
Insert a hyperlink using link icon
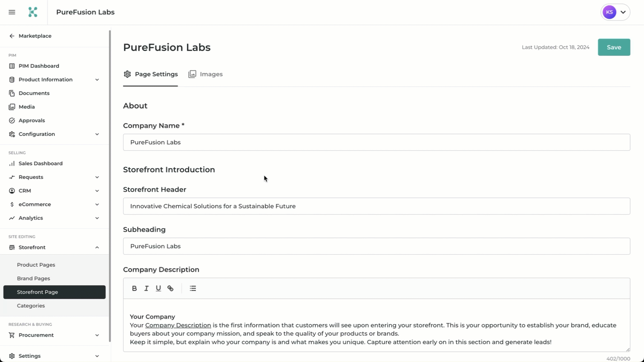tap(170, 288)
